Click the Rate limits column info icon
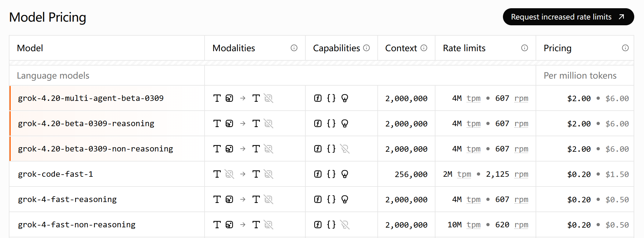Screen dimensions: 644x238 (524, 48)
